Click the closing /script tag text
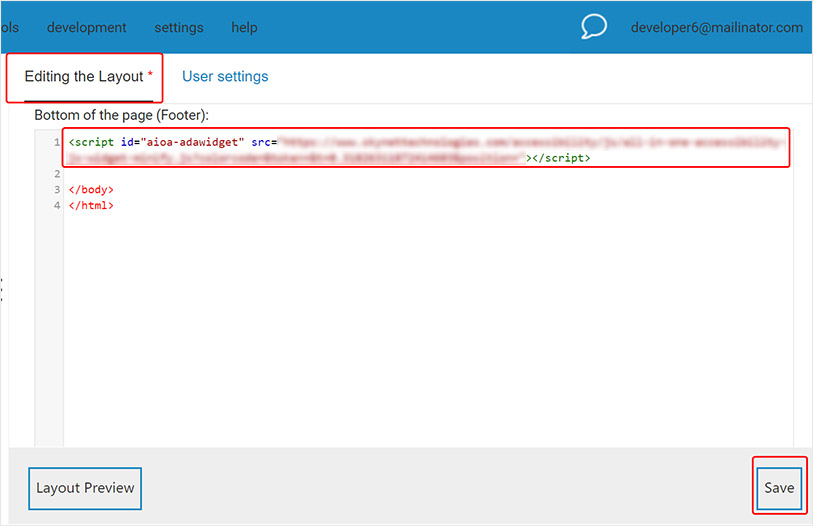This screenshot has height=526, width=813. click(561, 158)
